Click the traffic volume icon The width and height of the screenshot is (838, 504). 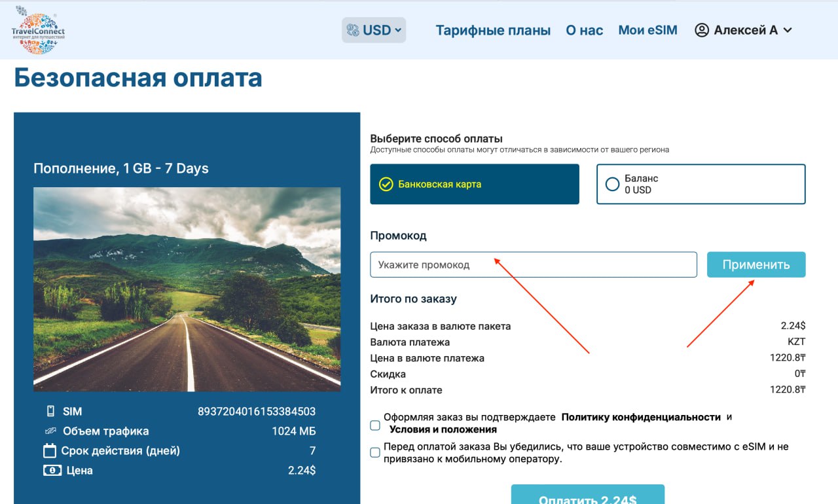point(50,431)
